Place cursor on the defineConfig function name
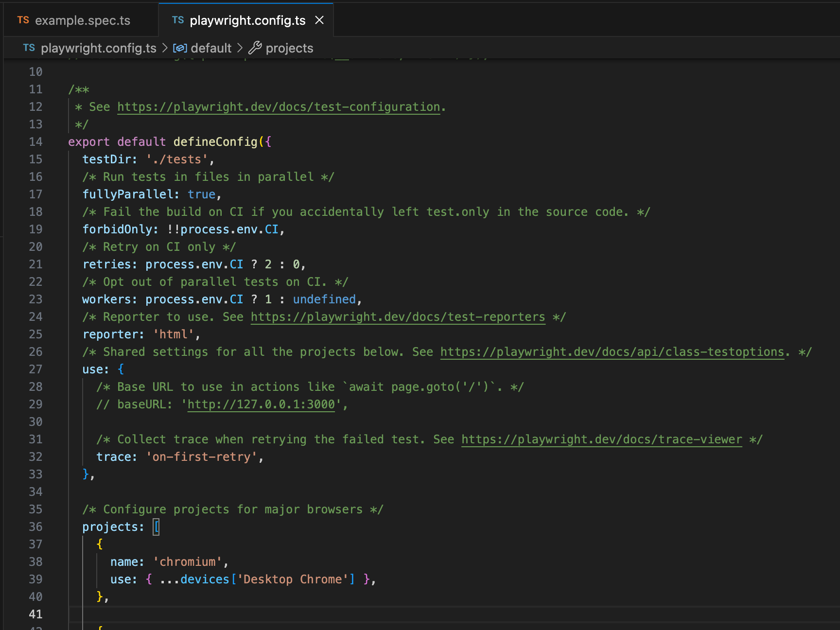 (x=215, y=142)
